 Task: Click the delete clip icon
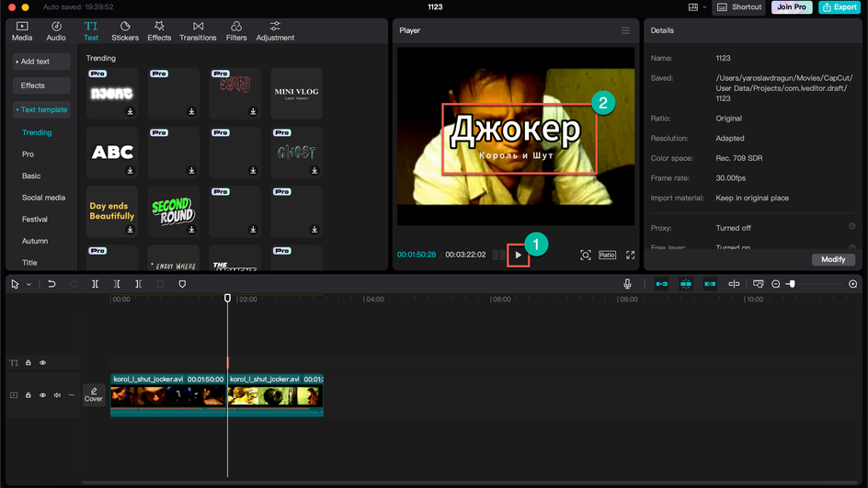pos(160,284)
